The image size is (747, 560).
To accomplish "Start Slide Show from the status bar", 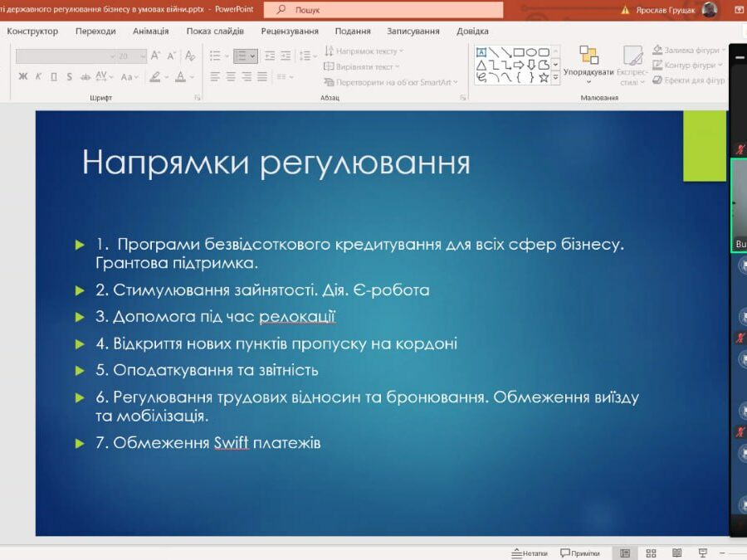I will 703,552.
